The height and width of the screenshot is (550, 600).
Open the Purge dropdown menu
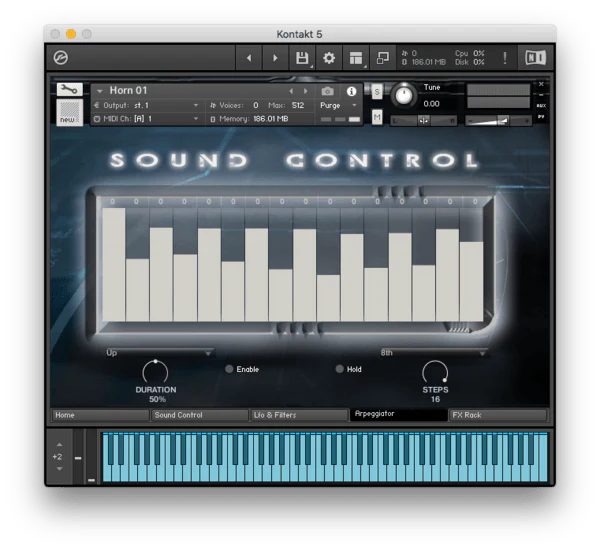tap(338, 105)
